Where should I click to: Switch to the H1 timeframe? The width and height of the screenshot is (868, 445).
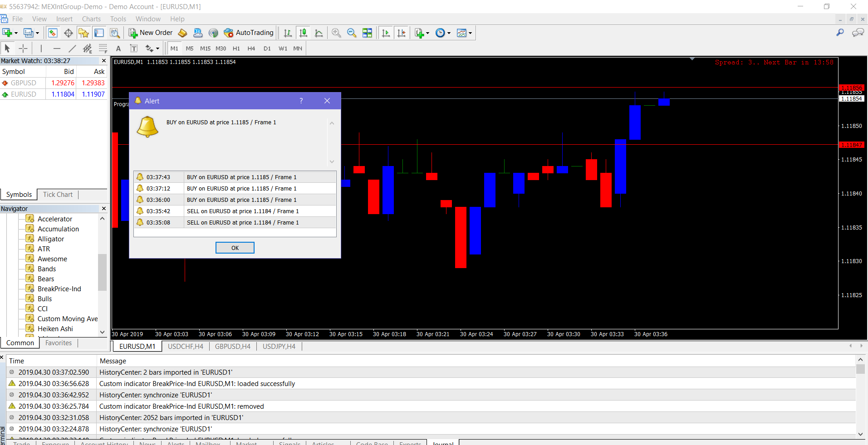pyautogui.click(x=236, y=49)
